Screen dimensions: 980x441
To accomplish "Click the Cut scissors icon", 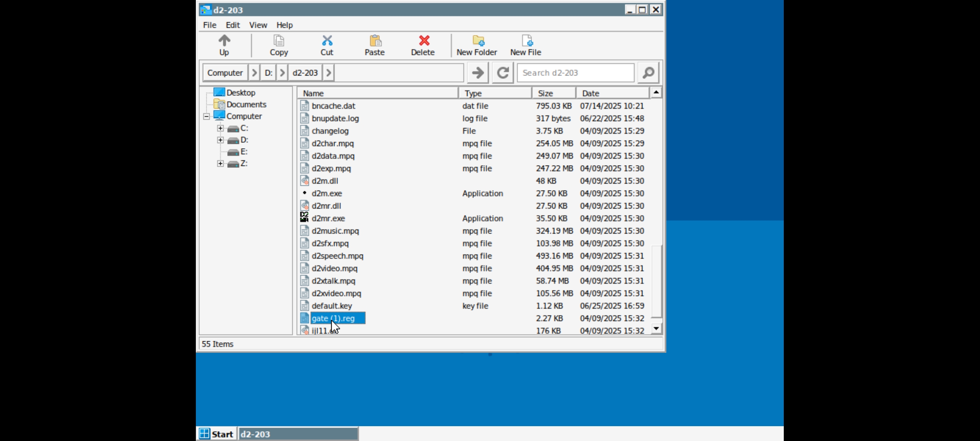I will pyautogui.click(x=326, y=41).
